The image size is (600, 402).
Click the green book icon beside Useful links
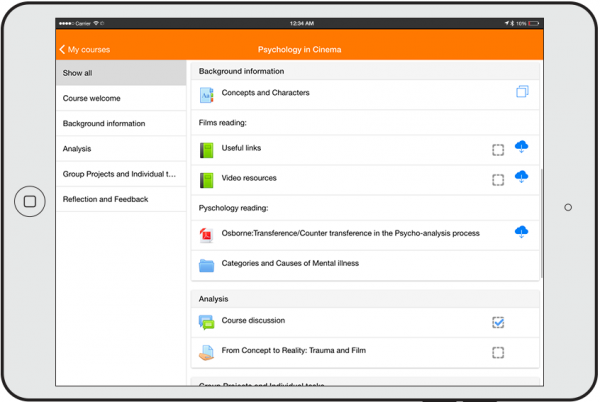[x=207, y=150]
